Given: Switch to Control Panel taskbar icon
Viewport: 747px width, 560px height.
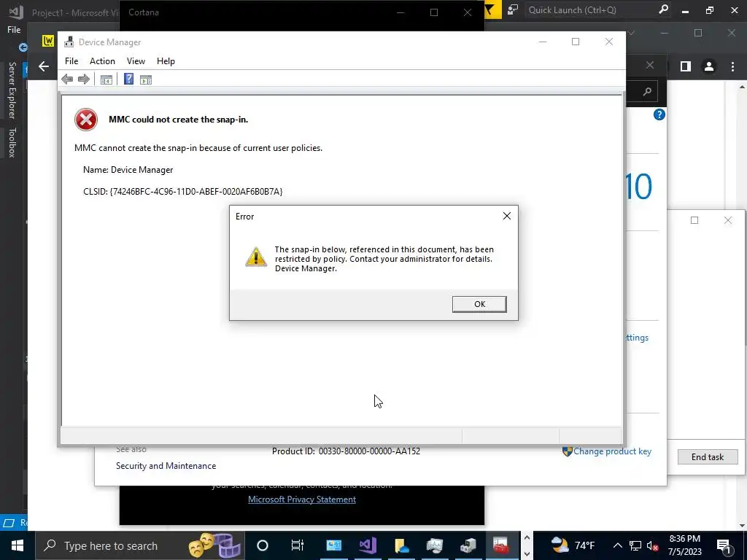Looking at the screenshot, I should pyautogui.click(x=334, y=545).
